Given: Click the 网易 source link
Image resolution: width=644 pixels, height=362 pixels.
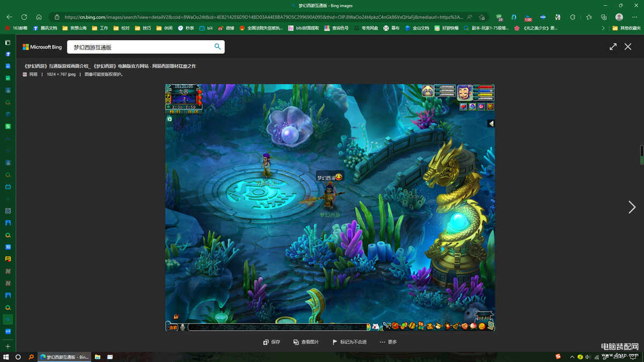Looking at the screenshot, I should [30, 75].
